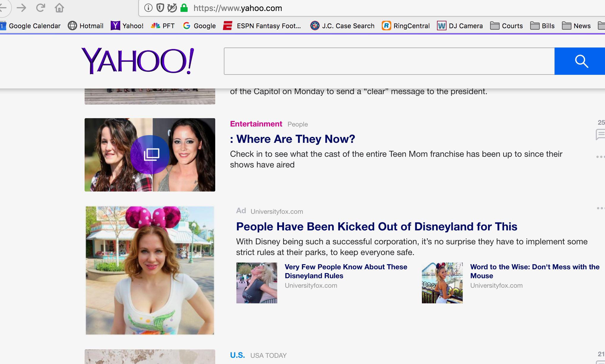Click the tracking protection shield icon

(x=160, y=7)
